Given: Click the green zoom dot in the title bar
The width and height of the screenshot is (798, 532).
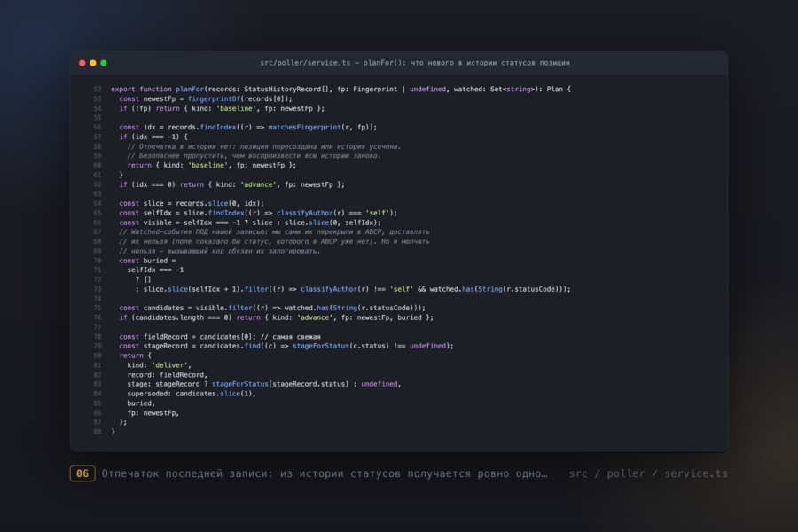Looking at the screenshot, I should click(x=104, y=63).
